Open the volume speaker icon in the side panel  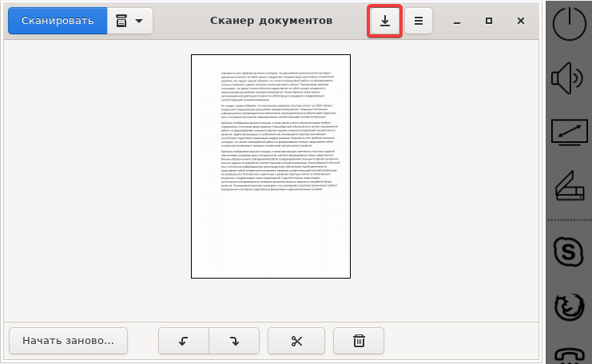click(570, 79)
